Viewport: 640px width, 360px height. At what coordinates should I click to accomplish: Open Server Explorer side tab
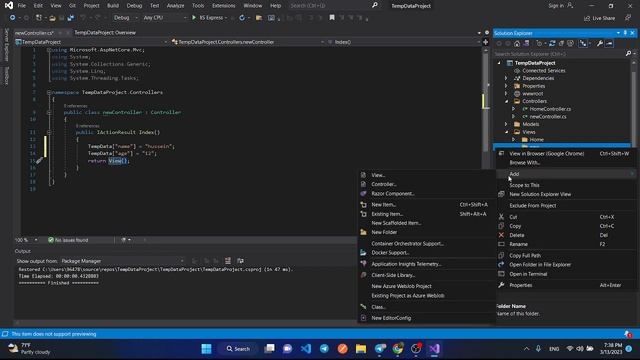click(6, 45)
